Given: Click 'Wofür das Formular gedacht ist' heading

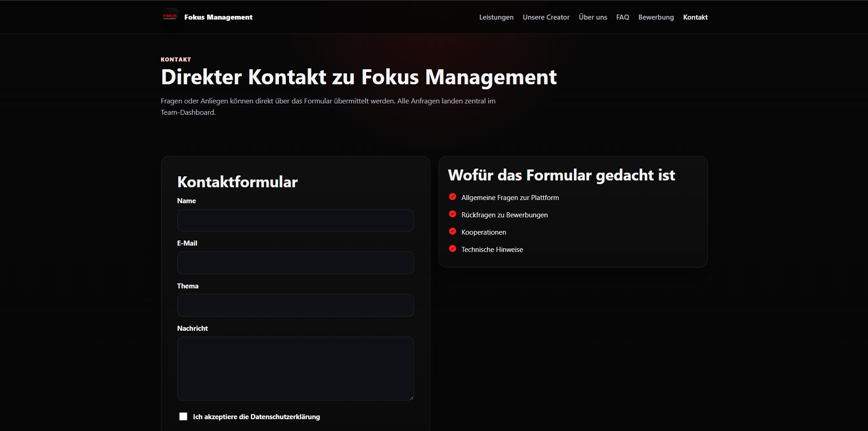Looking at the screenshot, I should [561, 175].
